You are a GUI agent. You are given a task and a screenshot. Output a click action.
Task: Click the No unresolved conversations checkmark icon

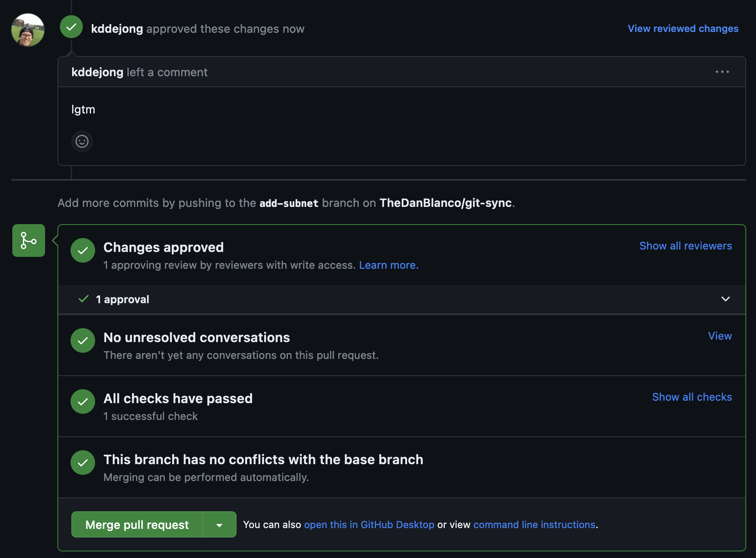click(x=83, y=340)
